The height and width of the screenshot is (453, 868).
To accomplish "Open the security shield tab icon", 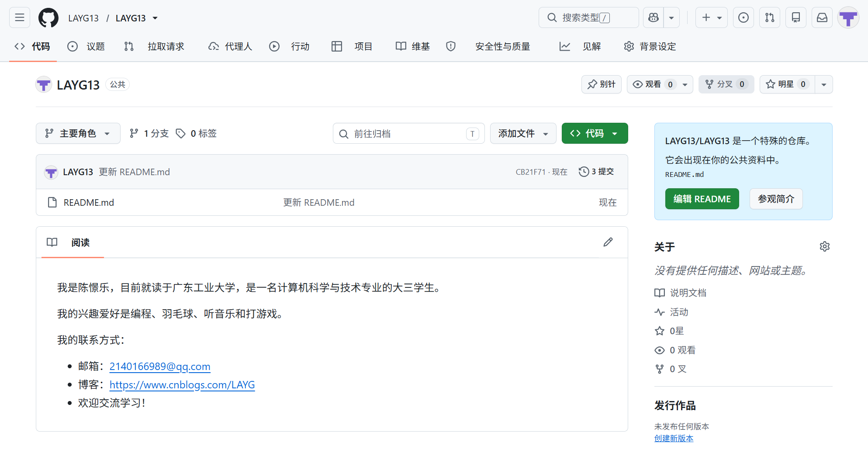I will point(451,46).
